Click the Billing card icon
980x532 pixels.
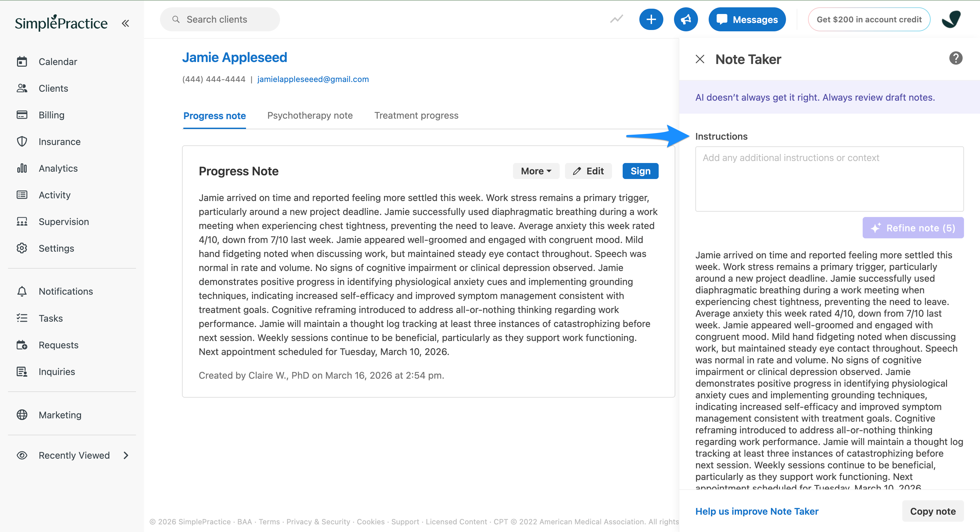[x=22, y=115]
